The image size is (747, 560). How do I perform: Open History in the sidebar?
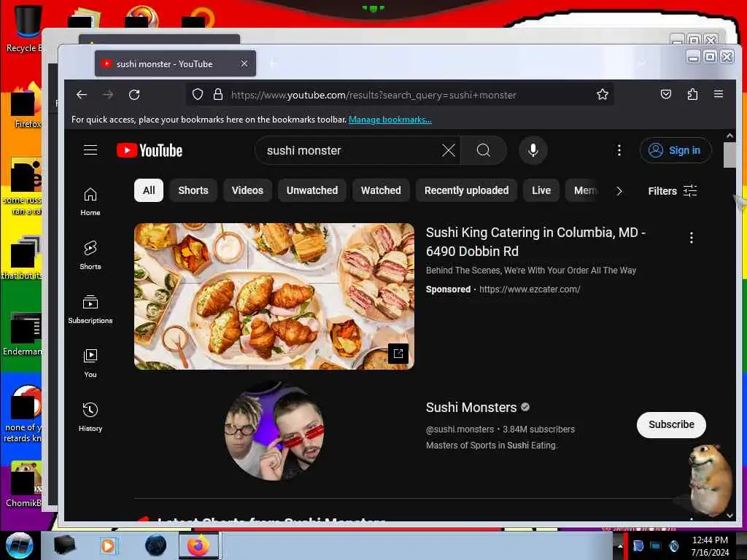90,418
